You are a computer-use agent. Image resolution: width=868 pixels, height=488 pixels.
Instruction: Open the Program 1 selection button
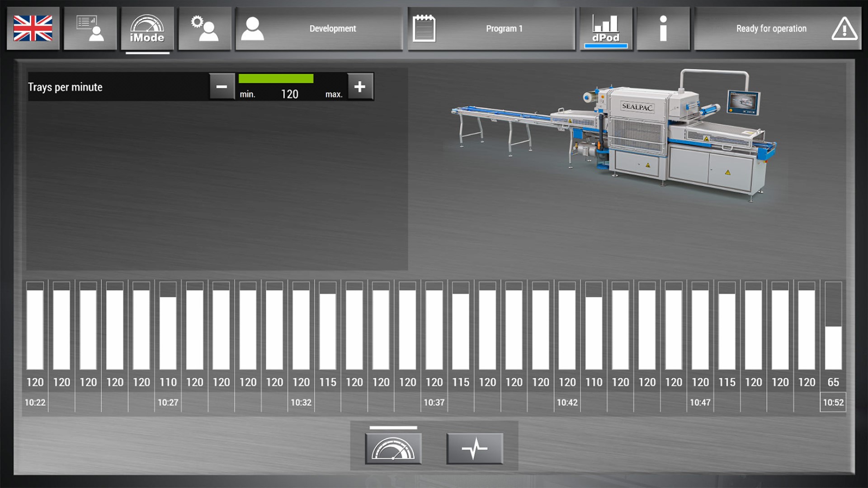491,28
